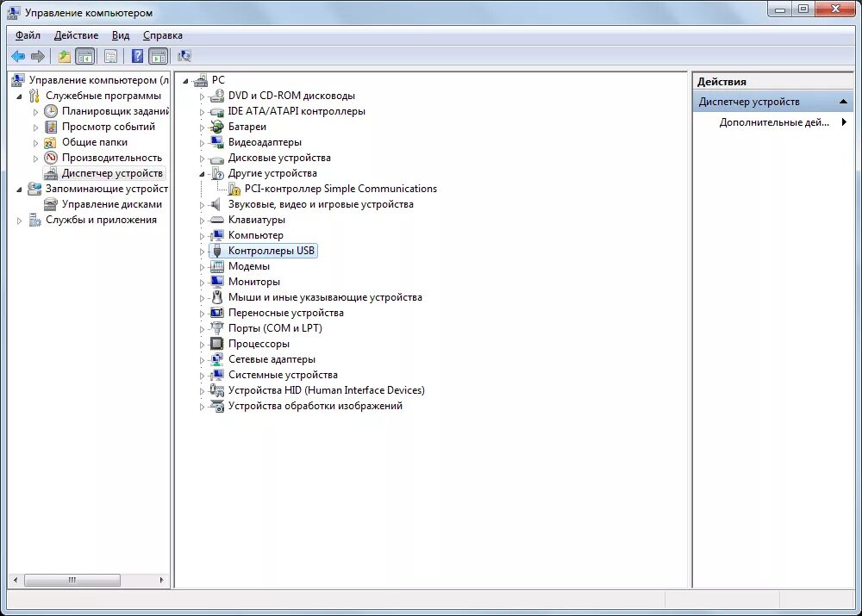This screenshot has width=862, height=616.
Task: Expand the Системные устройства node
Action: point(202,376)
